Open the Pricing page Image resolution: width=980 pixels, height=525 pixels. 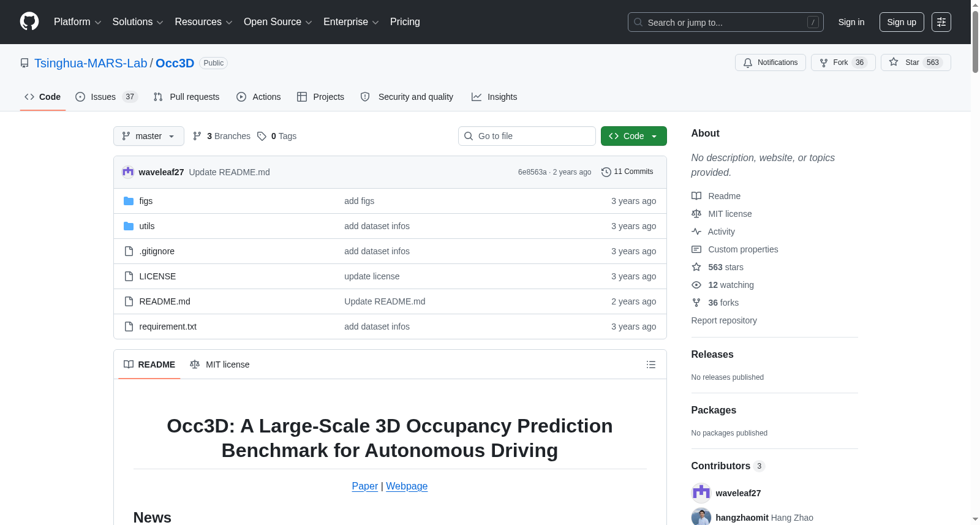[405, 22]
